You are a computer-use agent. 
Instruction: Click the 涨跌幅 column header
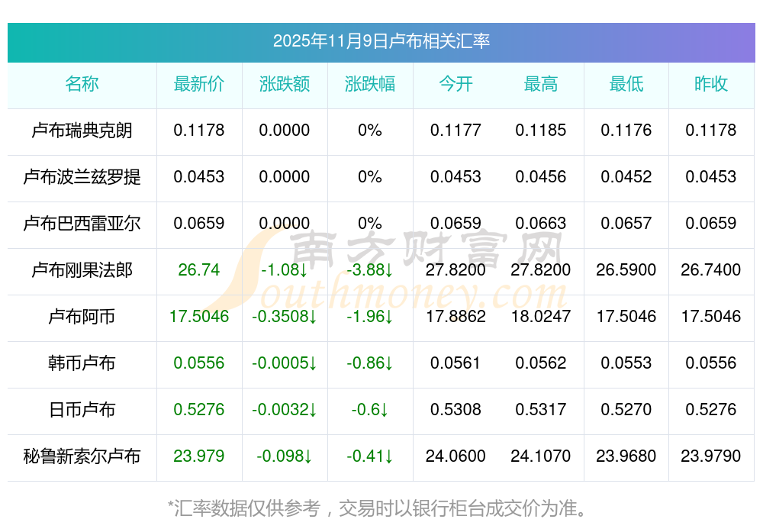(x=370, y=84)
